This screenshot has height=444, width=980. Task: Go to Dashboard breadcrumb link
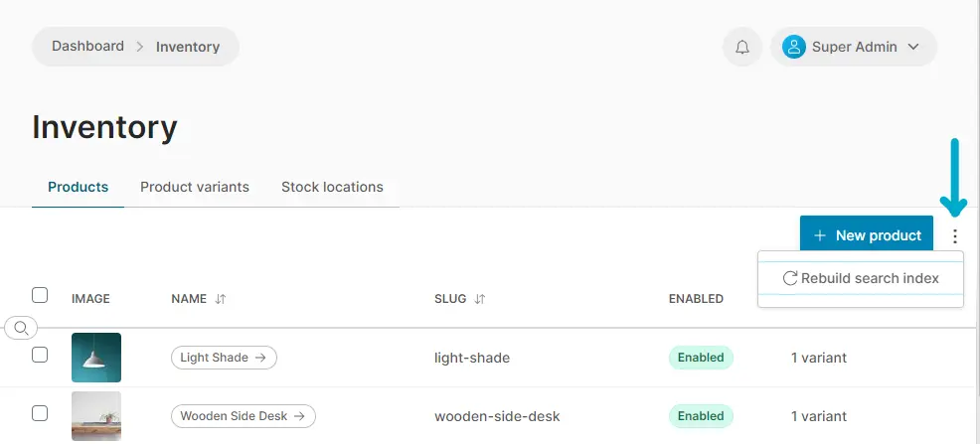[87, 46]
